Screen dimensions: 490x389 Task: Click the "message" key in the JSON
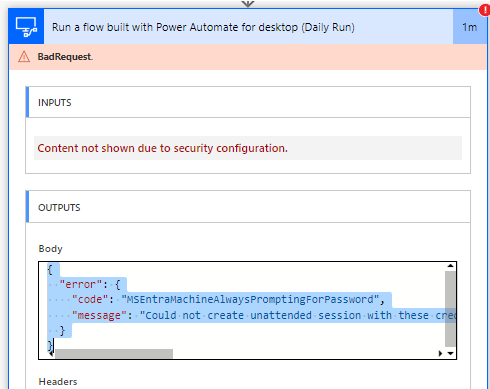point(99,315)
